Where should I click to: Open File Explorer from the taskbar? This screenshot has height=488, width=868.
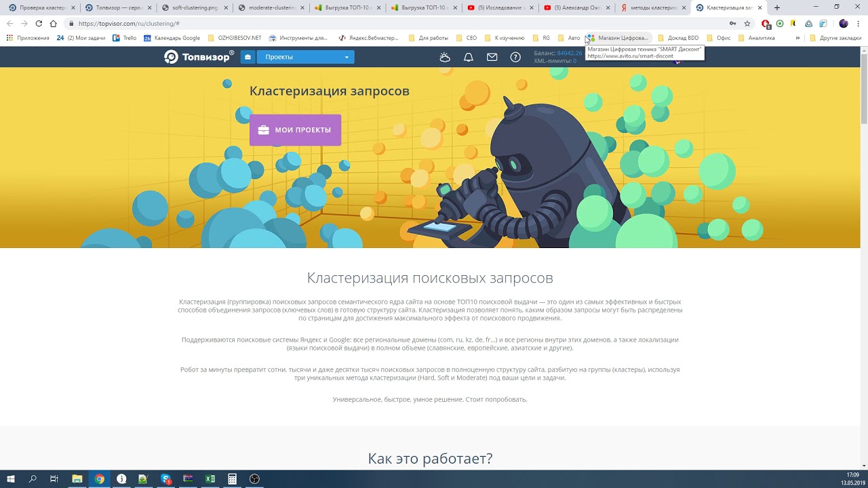point(77,479)
